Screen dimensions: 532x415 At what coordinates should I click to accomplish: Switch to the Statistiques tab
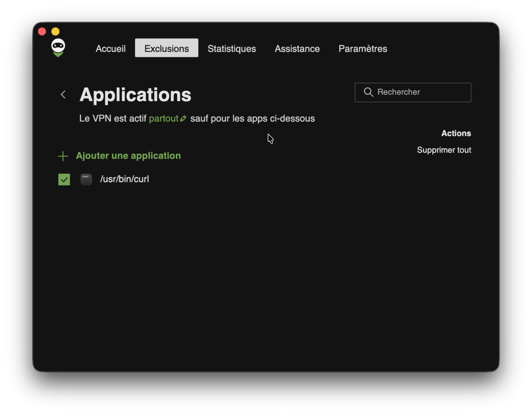click(x=232, y=49)
